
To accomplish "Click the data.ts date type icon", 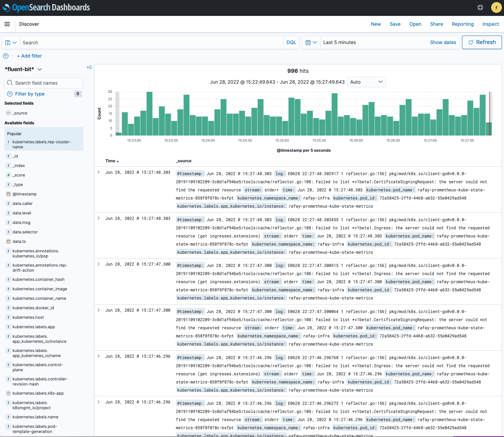I will click(x=8, y=242).
